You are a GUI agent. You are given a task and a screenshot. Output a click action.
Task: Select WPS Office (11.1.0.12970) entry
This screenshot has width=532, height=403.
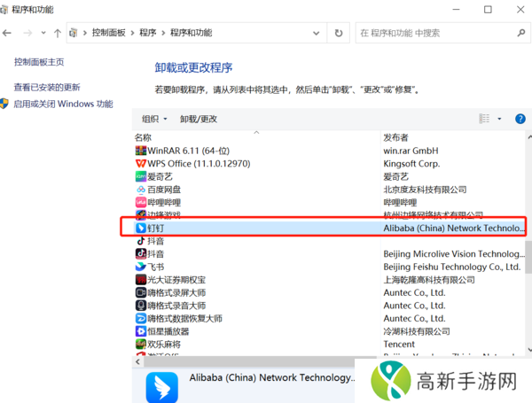[199, 163]
